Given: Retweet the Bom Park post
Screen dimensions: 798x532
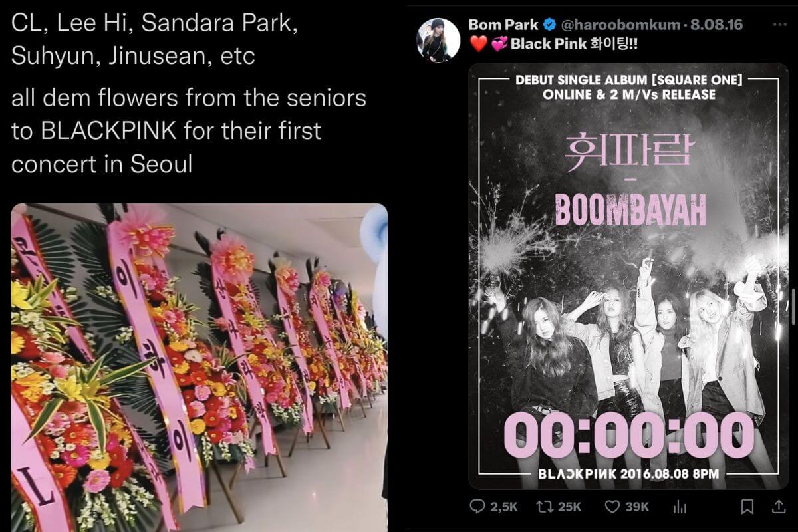Looking at the screenshot, I should [x=544, y=507].
